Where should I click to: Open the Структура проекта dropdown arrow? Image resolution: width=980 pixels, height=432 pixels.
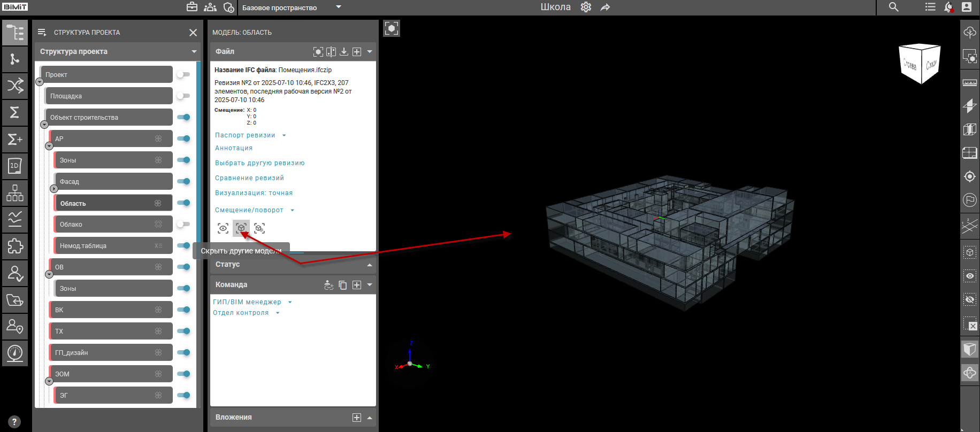pos(194,52)
